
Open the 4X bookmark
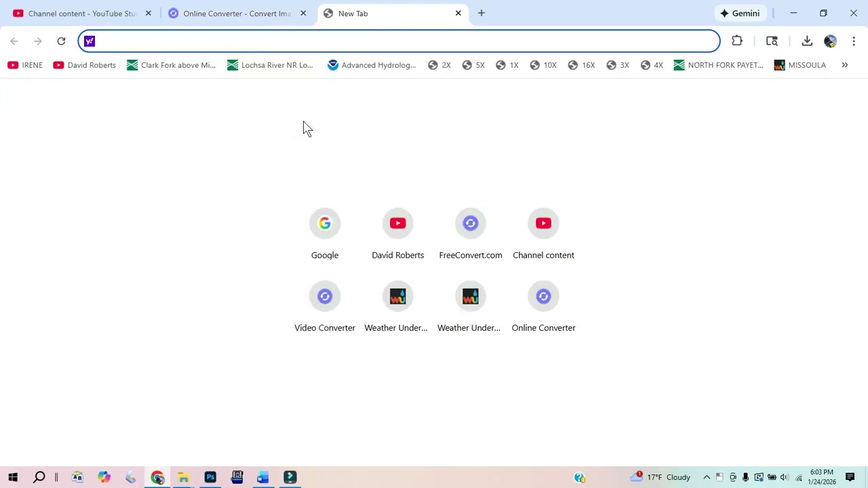pyautogui.click(x=652, y=65)
